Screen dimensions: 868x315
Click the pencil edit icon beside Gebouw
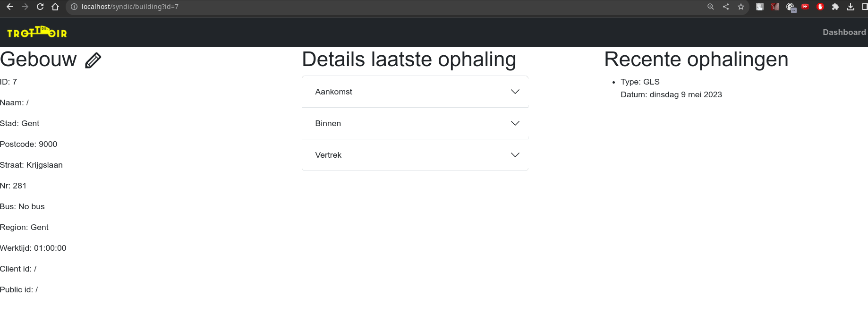tap(93, 60)
